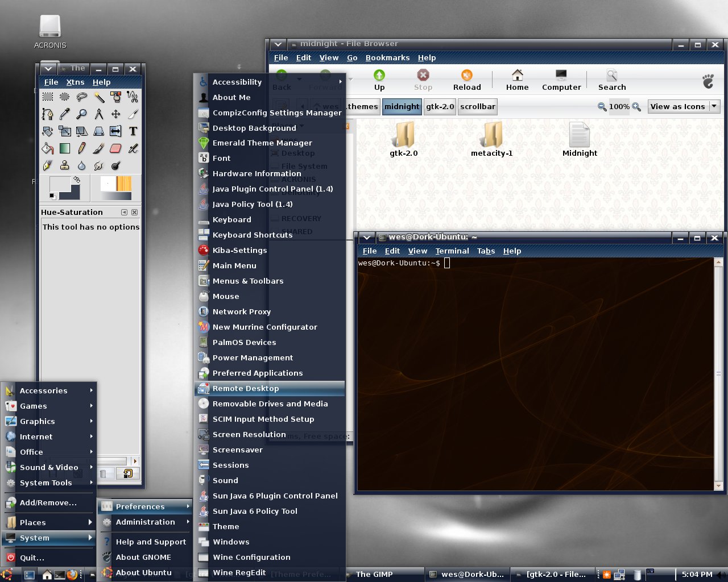The height and width of the screenshot is (582, 728).
Task: Select the Ellipse Select tool in GIMP
Action: (65, 97)
